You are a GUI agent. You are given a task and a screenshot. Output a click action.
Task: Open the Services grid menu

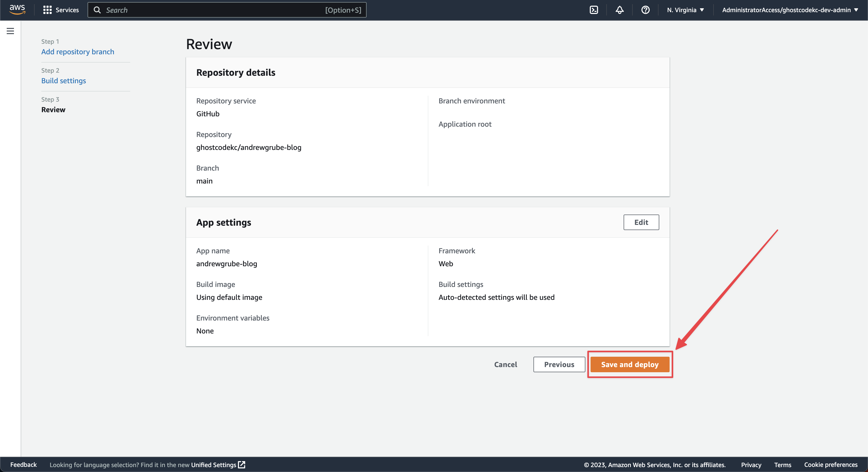[x=48, y=10]
